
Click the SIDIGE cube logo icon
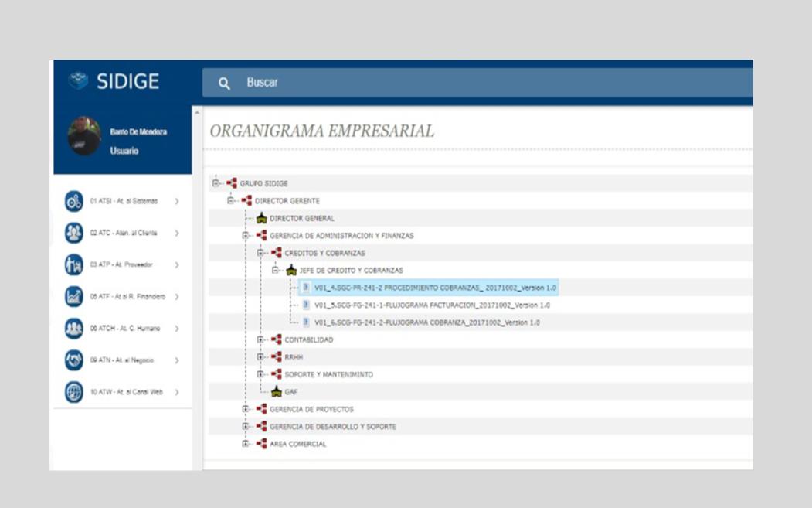coord(78,80)
